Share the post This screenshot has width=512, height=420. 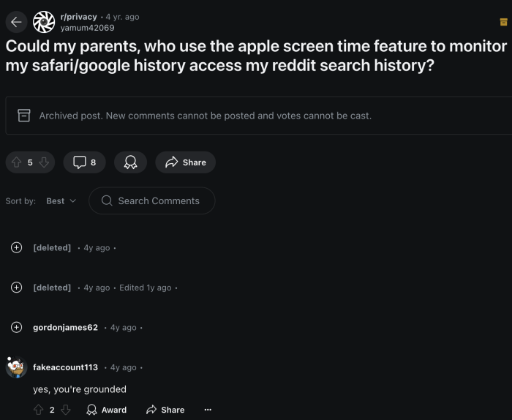click(x=185, y=162)
